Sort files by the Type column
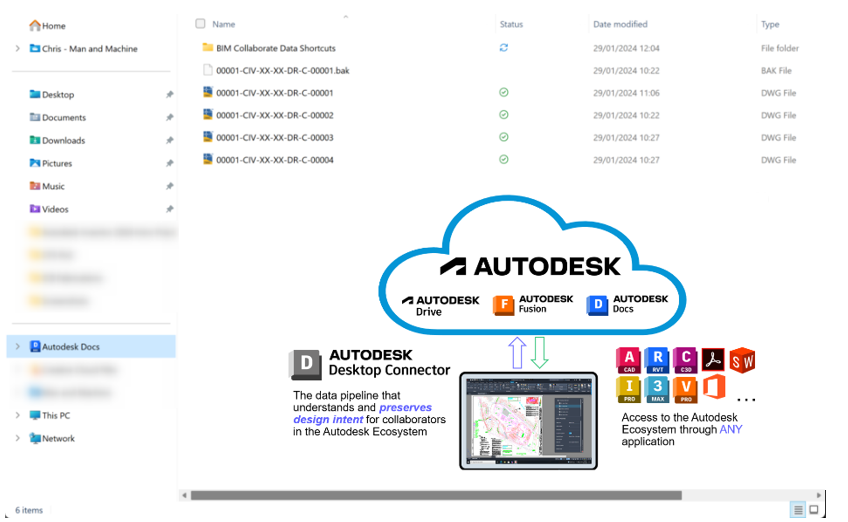The width and height of the screenshot is (848, 522). [770, 24]
